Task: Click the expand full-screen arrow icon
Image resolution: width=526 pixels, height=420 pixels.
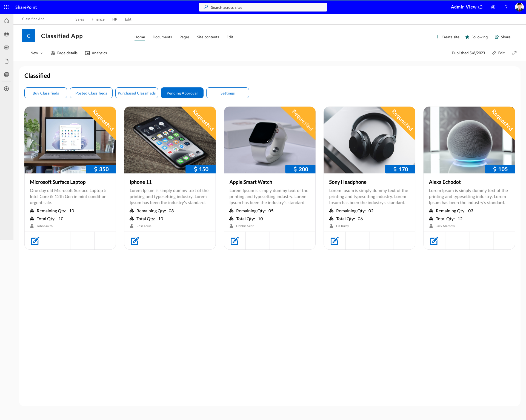Action: pos(514,53)
